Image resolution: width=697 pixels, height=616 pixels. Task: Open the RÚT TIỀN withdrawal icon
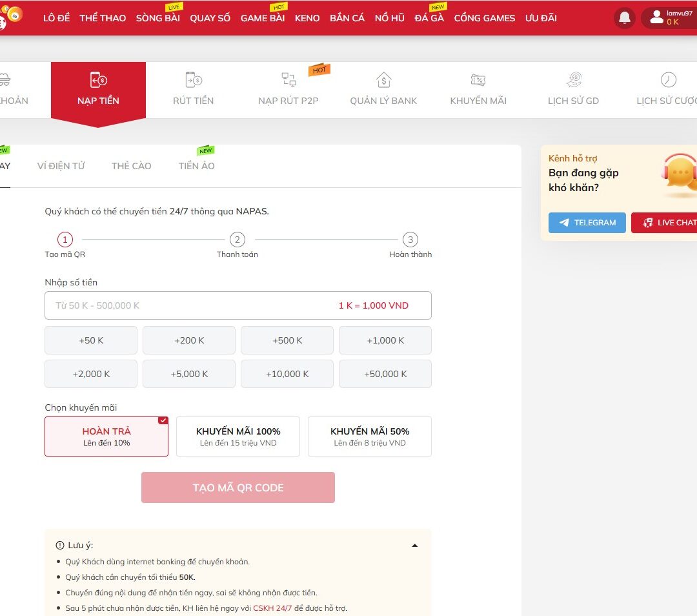(x=193, y=80)
